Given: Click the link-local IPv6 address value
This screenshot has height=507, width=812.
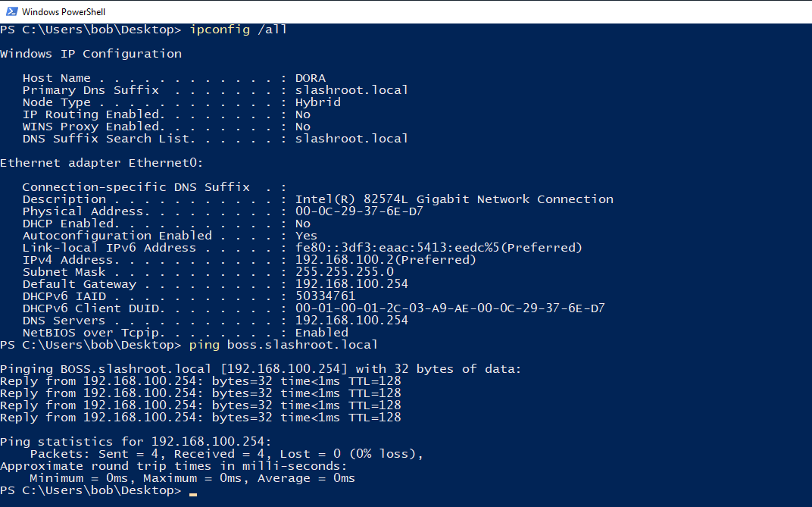Looking at the screenshot, I should coord(439,248).
